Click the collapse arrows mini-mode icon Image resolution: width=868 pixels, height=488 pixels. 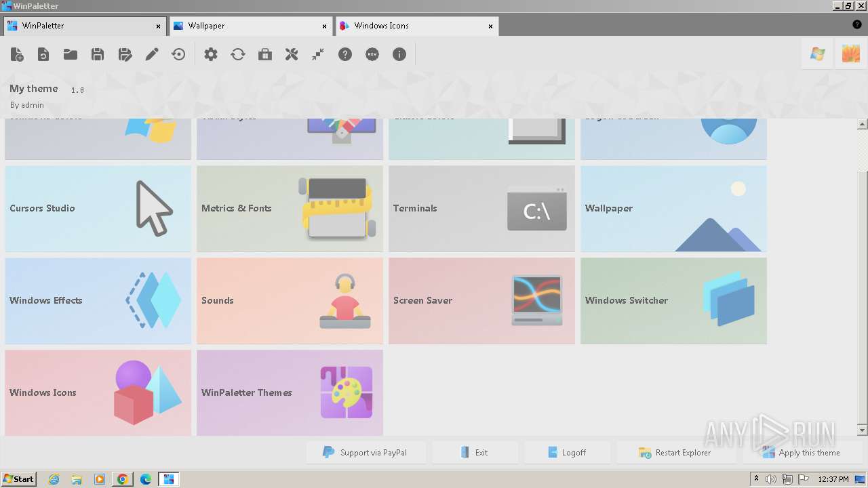point(318,54)
